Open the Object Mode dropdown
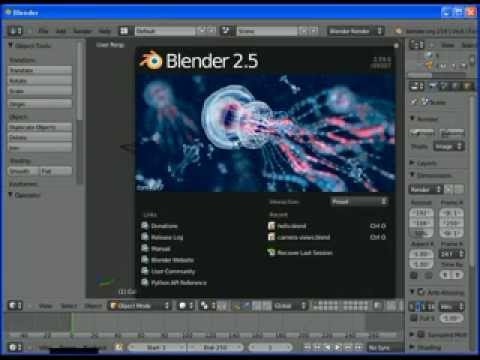The width and height of the screenshot is (480, 360). (x=140, y=306)
